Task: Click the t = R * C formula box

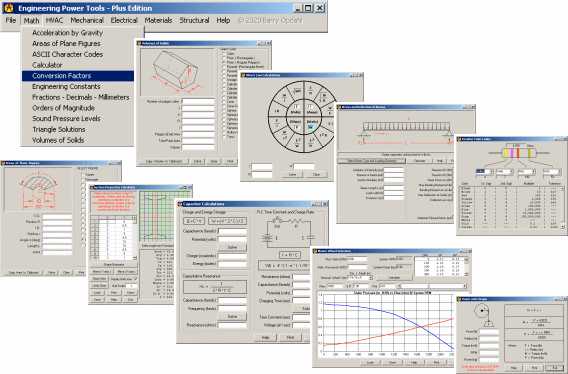Action: coord(289,255)
